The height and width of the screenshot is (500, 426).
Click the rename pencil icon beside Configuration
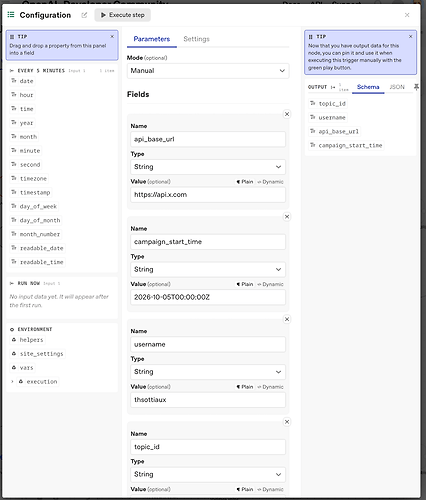[x=84, y=15]
